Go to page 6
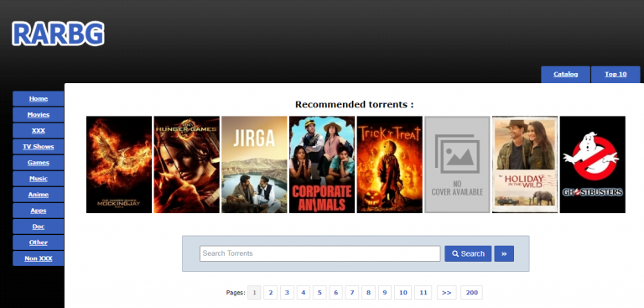Screen dimensions: 644x308 335,293
